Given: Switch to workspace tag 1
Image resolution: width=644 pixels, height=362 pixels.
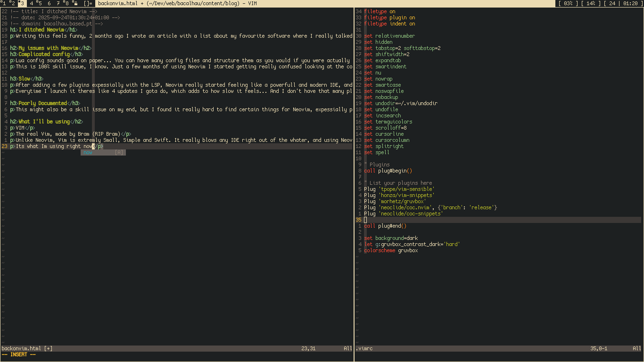Looking at the screenshot, I should coord(4,3).
